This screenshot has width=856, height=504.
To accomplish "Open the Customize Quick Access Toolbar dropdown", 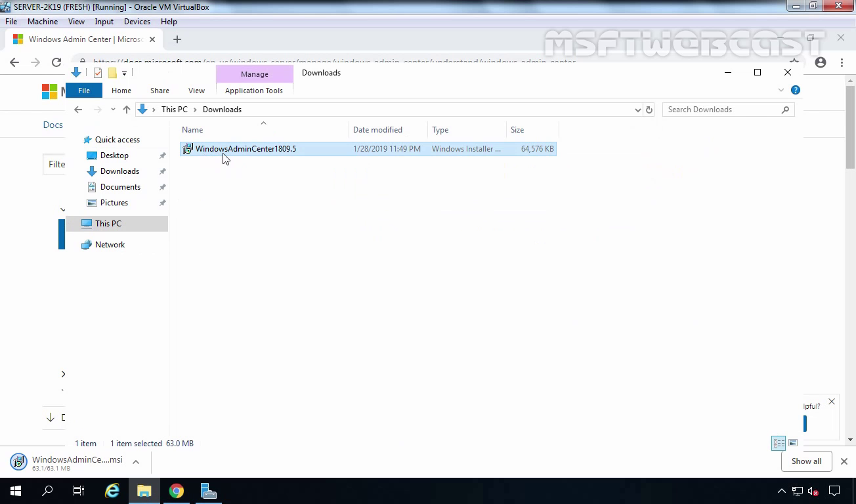I will [x=124, y=73].
